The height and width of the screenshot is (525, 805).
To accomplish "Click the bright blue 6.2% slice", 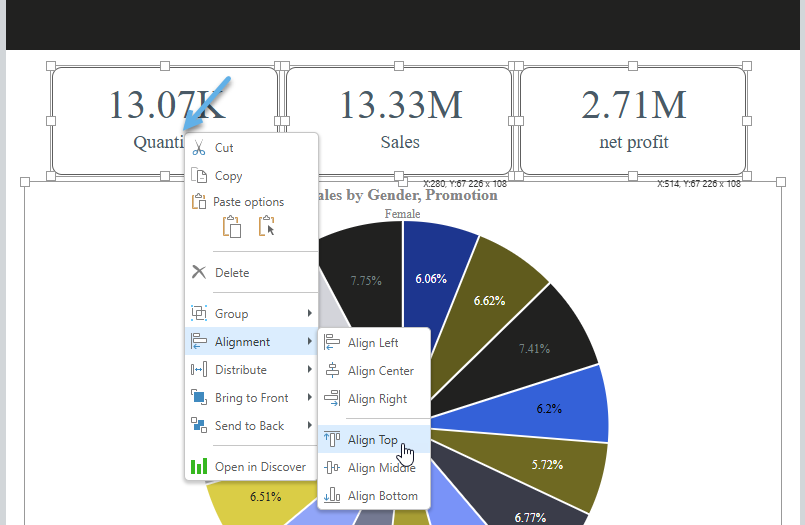I will tap(549, 409).
